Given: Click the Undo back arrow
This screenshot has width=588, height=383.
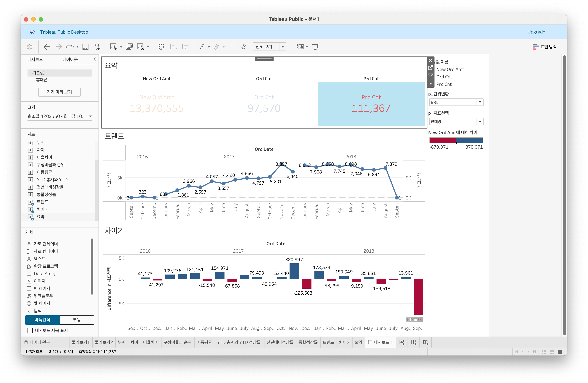Looking at the screenshot, I should pyautogui.click(x=47, y=47).
